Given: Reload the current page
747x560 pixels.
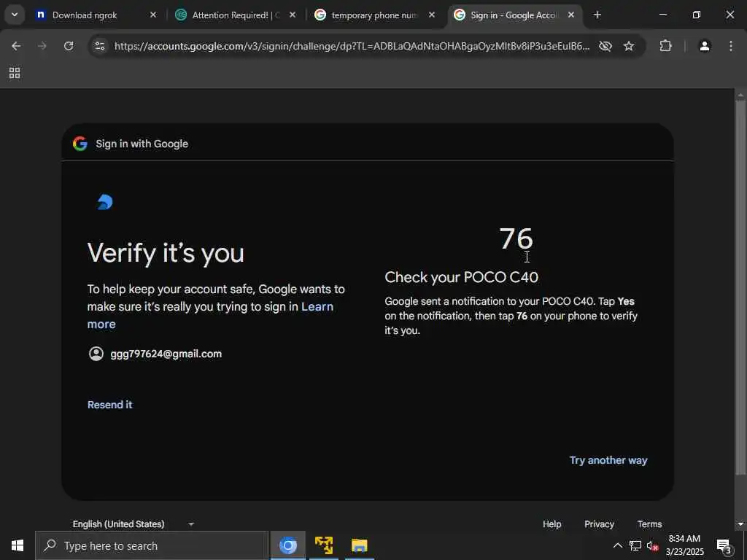Looking at the screenshot, I should pos(69,46).
